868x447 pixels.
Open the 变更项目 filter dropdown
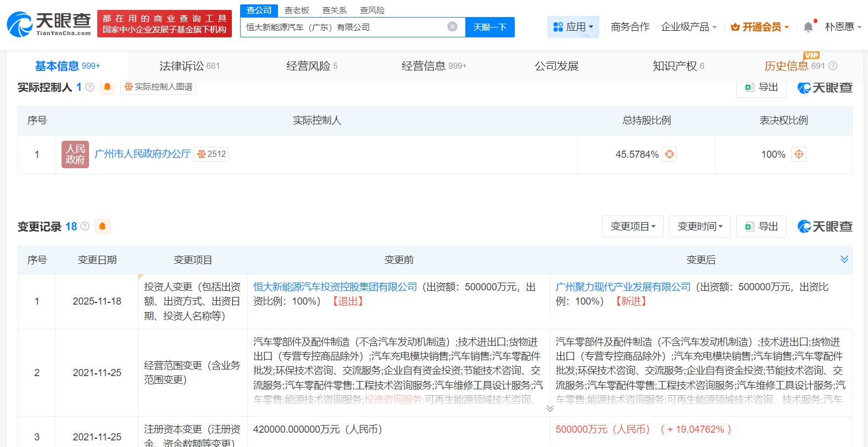point(633,227)
